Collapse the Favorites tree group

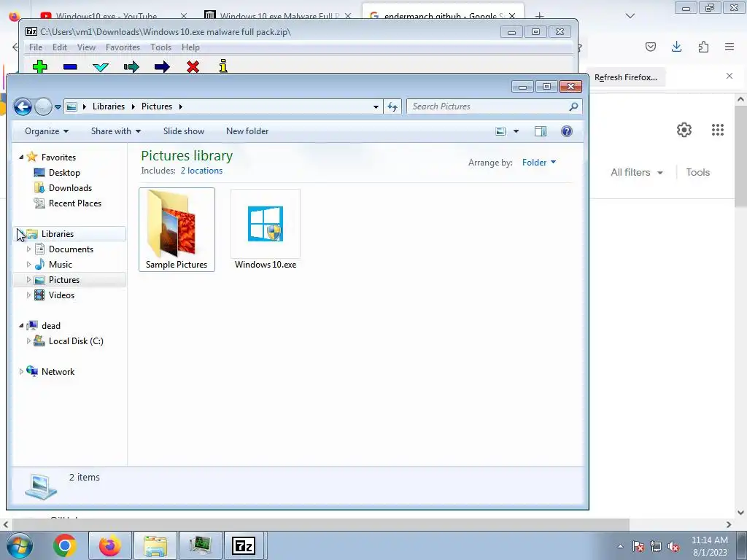[21, 157]
